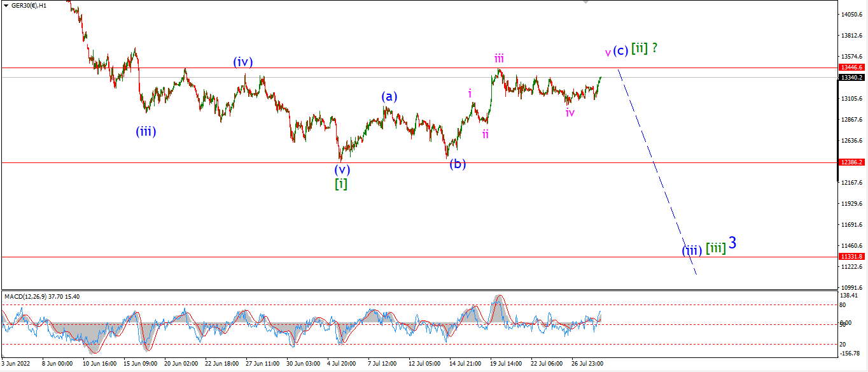The height and width of the screenshot is (372, 868).
Task: Select the large blue 3 wave label
Action: [733, 243]
